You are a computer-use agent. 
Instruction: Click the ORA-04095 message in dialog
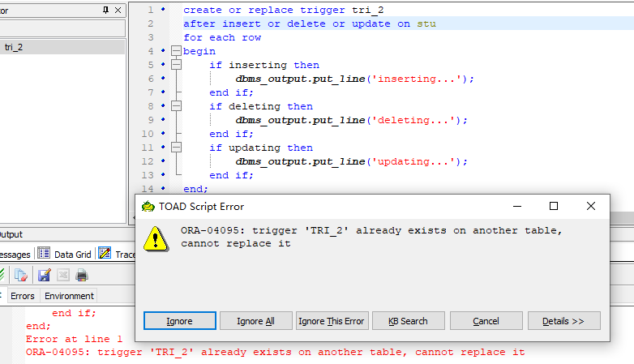pos(371,237)
